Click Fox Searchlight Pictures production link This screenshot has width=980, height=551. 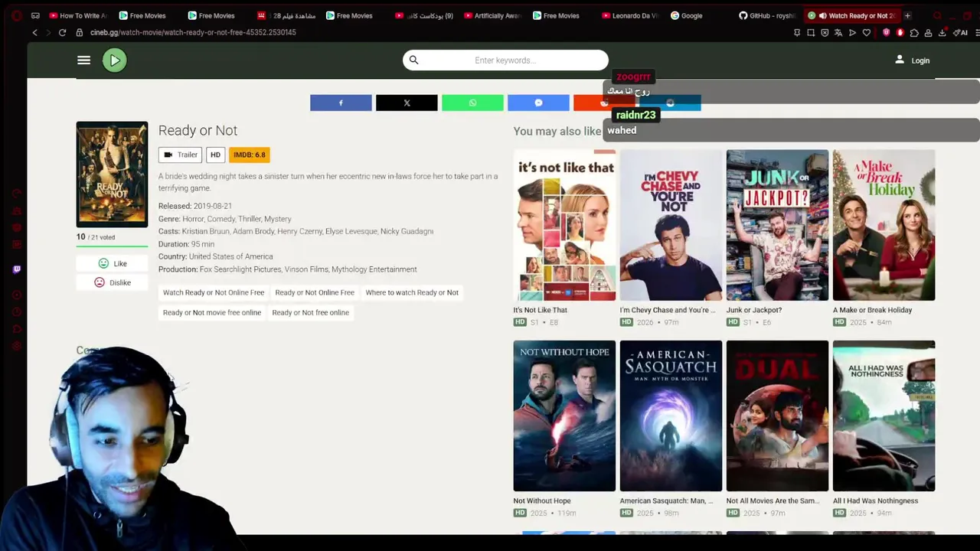[240, 269]
